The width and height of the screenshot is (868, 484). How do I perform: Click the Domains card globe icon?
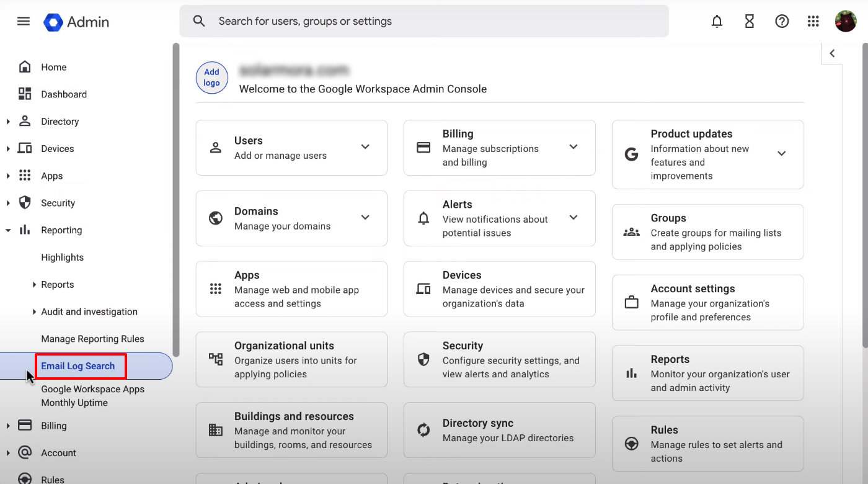(216, 218)
